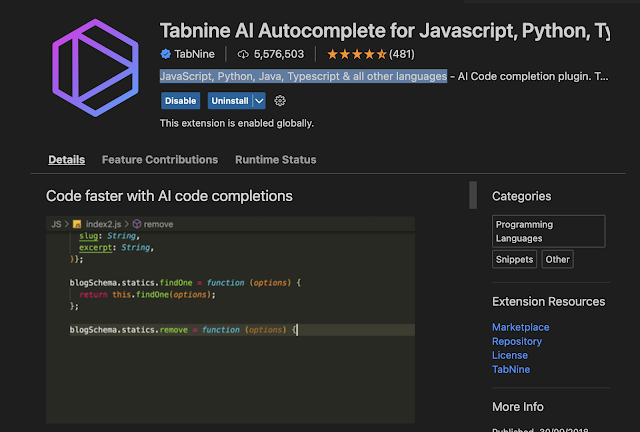Switch to the Details tab
640x432 pixels.
67,160
